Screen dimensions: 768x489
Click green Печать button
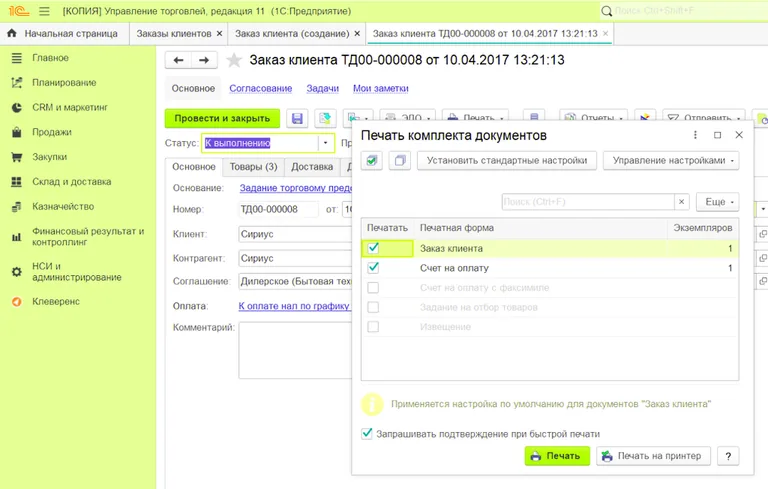(557, 456)
